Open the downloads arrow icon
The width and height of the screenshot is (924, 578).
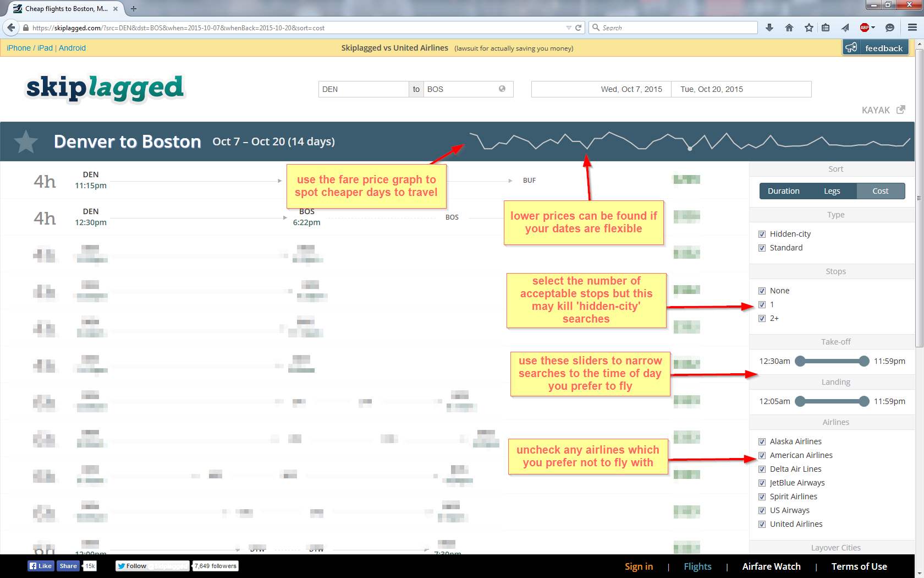pos(769,28)
